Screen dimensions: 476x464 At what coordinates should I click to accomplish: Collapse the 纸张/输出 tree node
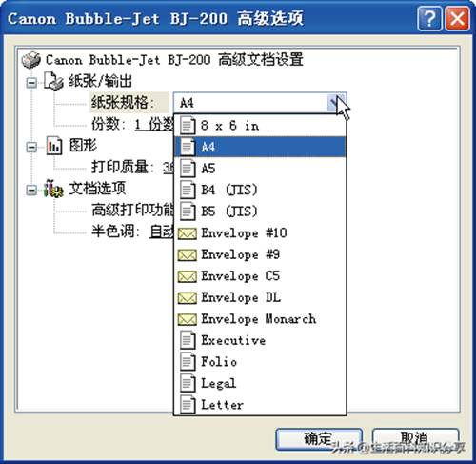[31, 83]
